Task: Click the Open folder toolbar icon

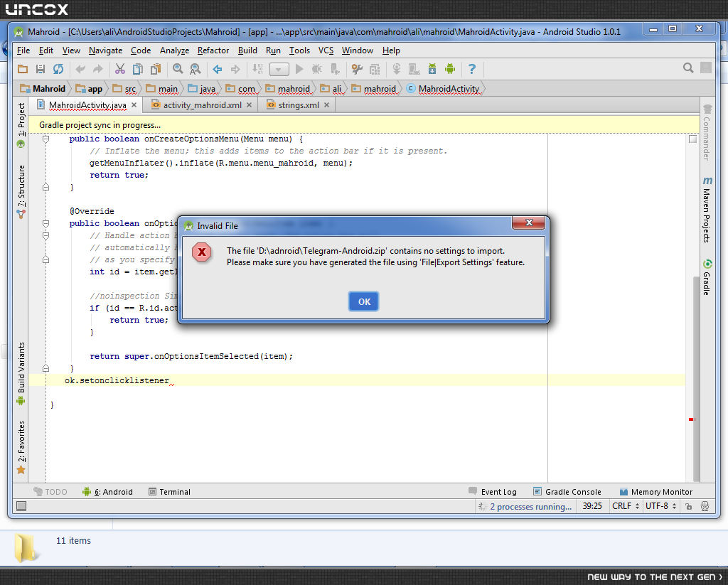Action: (23, 69)
